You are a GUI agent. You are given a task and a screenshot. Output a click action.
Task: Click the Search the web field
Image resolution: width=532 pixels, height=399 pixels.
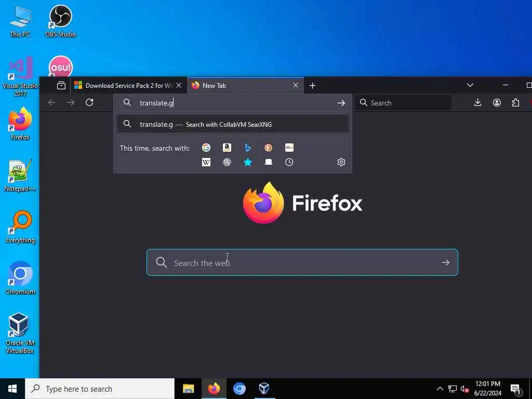click(x=302, y=262)
